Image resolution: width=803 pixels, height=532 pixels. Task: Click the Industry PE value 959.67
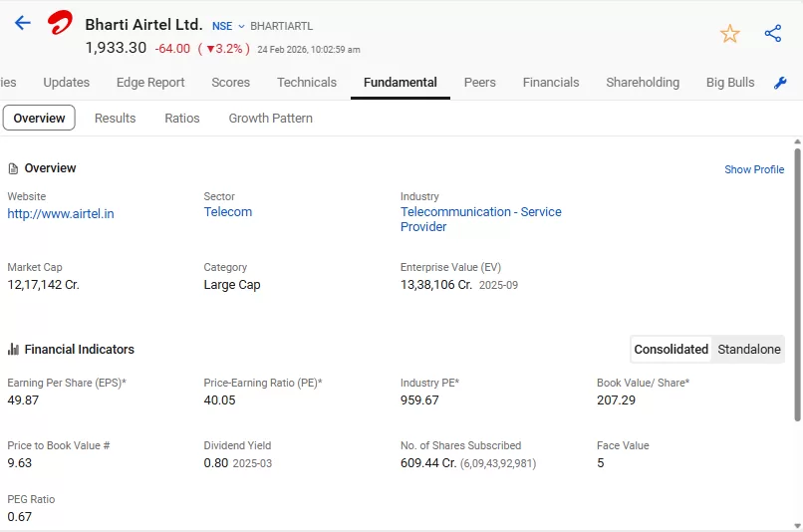click(x=419, y=400)
